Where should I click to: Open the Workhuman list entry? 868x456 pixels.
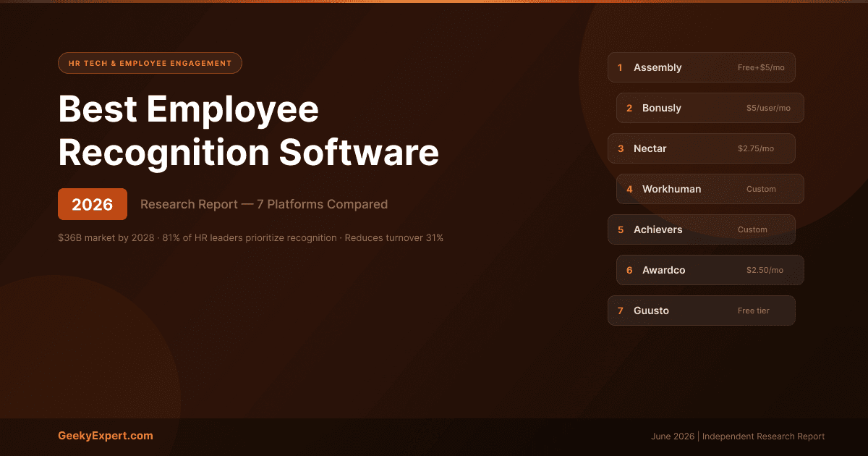pyautogui.click(x=710, y=189)
